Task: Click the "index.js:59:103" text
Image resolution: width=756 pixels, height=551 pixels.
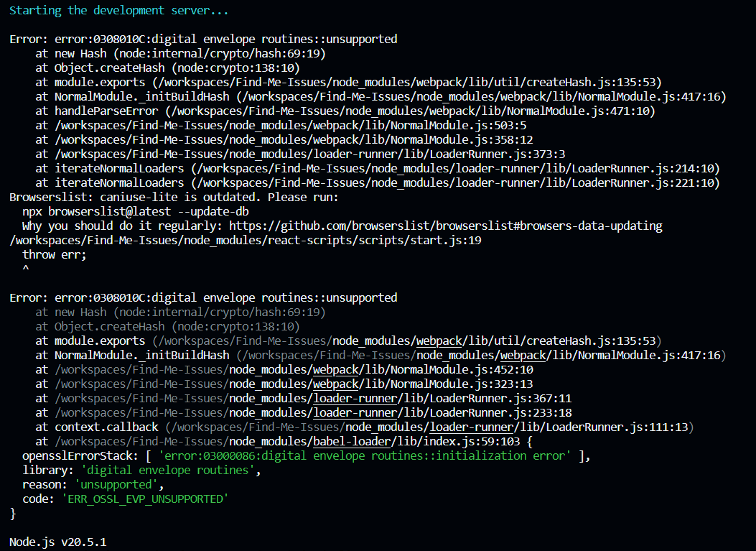Action: tap(472, 442)
